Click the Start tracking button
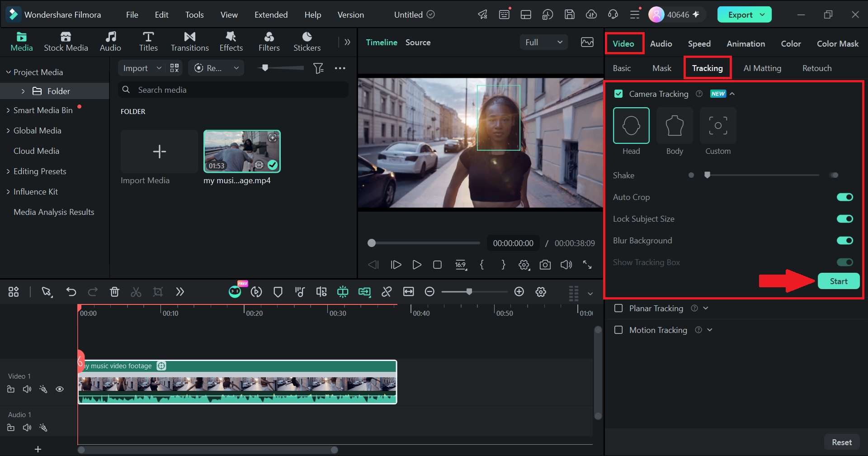The height and width of the screenshot is (456, 868). (839, 281)
